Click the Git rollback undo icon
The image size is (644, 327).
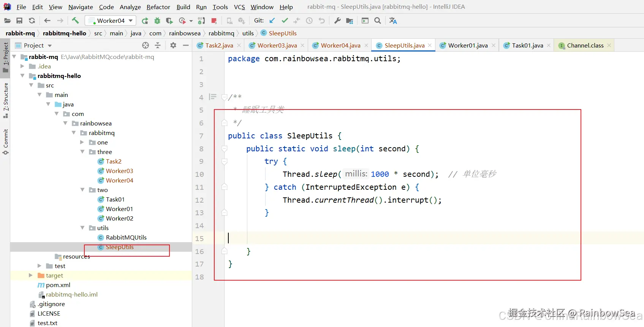coord(322,21)
